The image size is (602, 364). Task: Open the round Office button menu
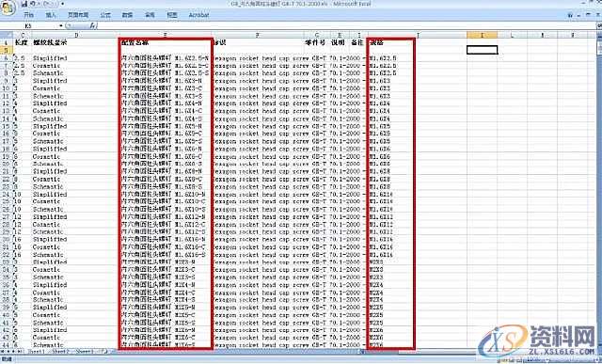click(8, 8)
